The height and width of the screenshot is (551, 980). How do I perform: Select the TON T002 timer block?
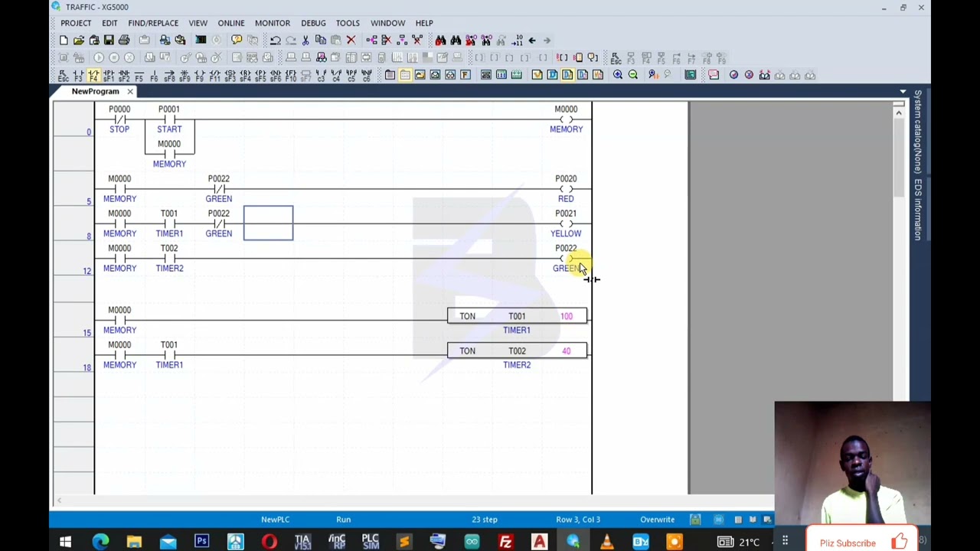(518, 351)
